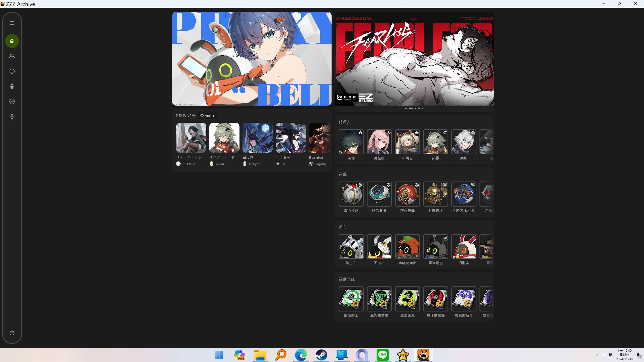Image resolution: width=644 pixels, height=362 pixels.
Task: Open the Burnice pixiv artwork
Action: point(320,138)
